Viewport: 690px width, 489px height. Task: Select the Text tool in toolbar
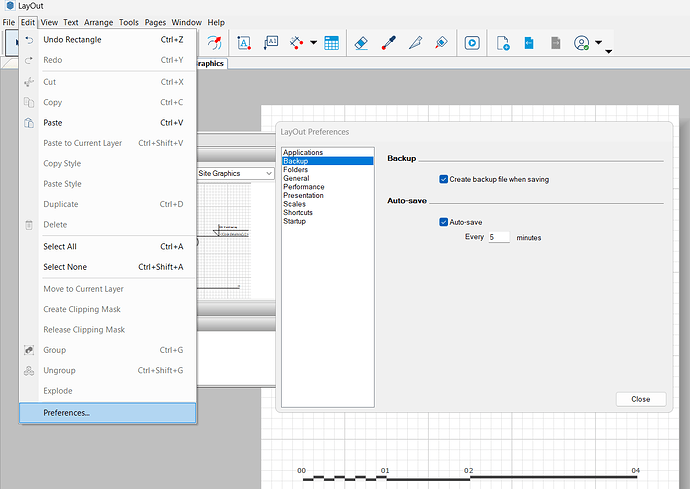tap(244, 43)
